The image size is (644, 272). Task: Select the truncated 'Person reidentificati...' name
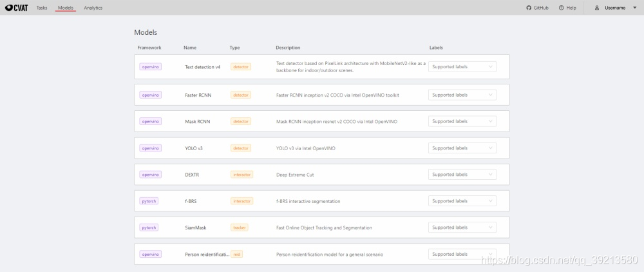tap(207, 255)
